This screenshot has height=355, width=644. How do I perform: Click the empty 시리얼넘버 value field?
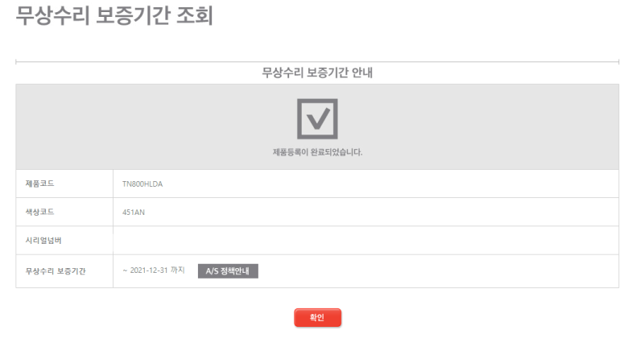tap(365, 241)
